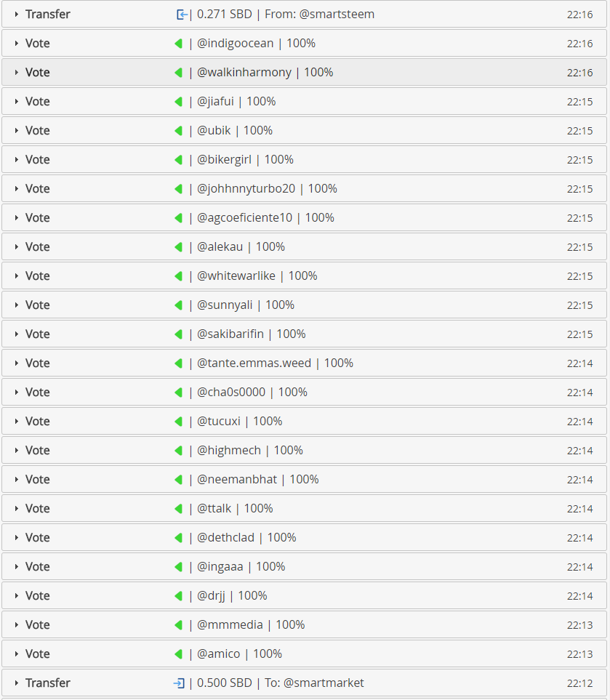Expand the Transfer row to @smartmarket
This screenshot has width=610, height=700.
[17, 683]
